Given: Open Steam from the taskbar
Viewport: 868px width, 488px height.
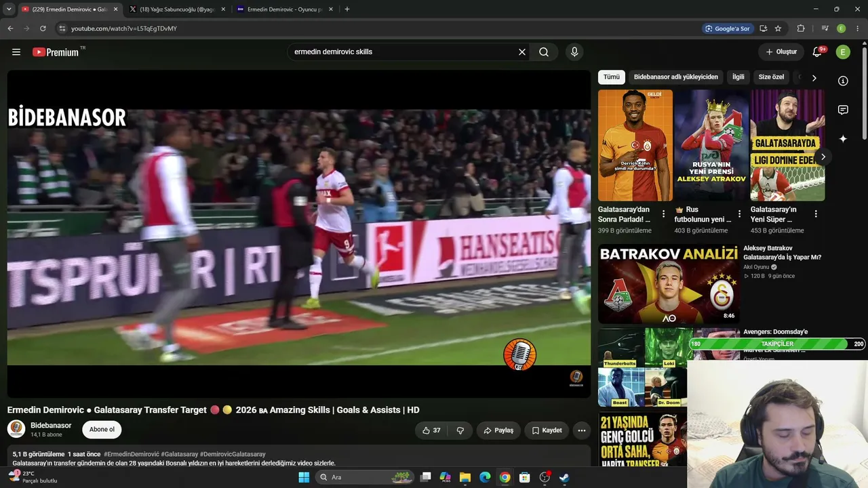Looking at the screenshot, I should tap(564, 477).
